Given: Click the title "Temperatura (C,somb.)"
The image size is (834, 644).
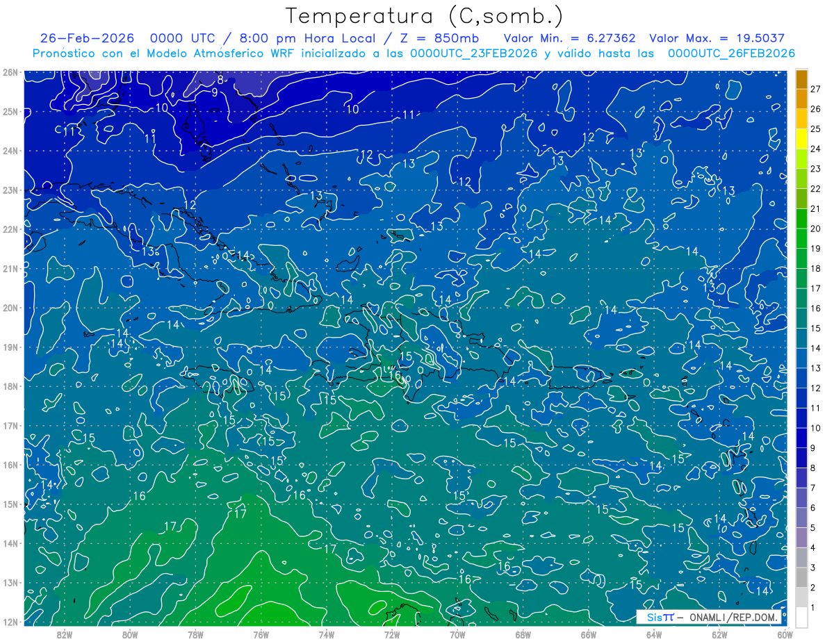Looking at the screenshot, I should click(425, 16).
